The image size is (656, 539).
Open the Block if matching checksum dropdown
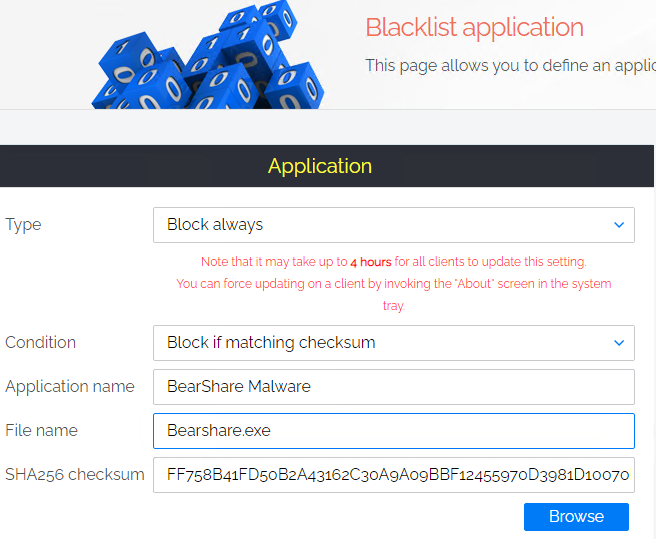394,343
